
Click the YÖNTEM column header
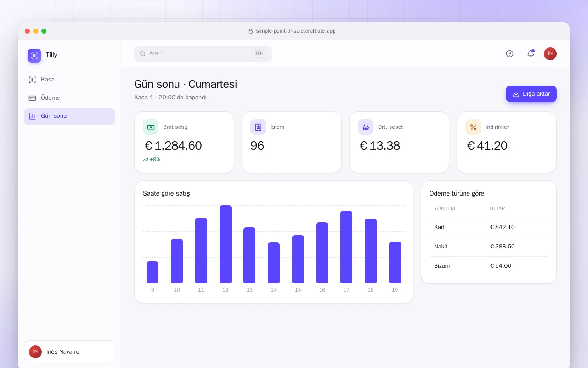click(x=445, y=208)
